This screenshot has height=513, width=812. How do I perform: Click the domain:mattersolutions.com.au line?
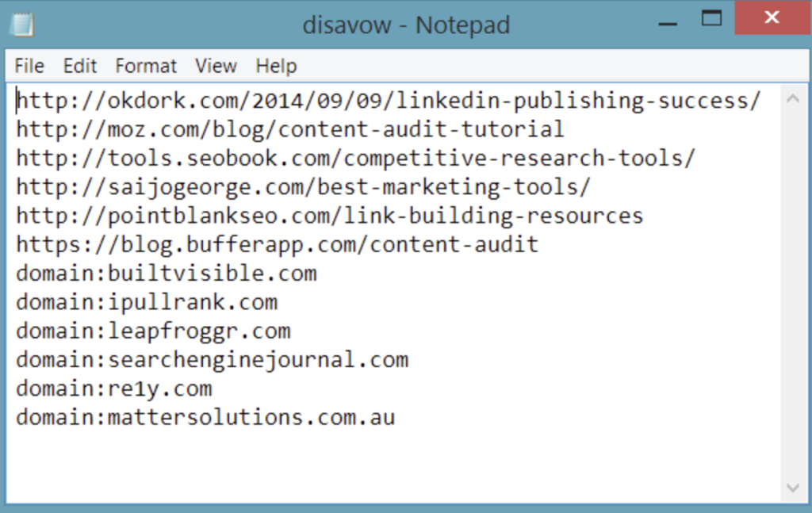[205, 417]
